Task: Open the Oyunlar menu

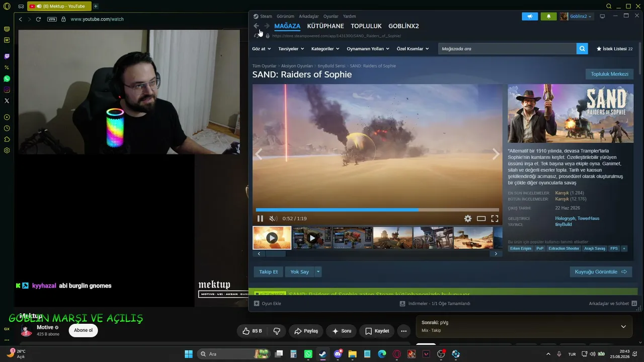Action: click(331, 16)
